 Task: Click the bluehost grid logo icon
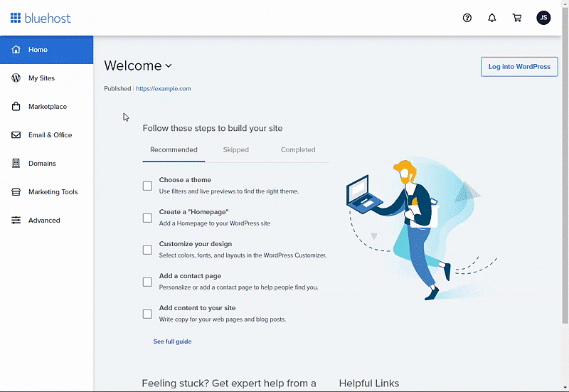tap(16, 18)
